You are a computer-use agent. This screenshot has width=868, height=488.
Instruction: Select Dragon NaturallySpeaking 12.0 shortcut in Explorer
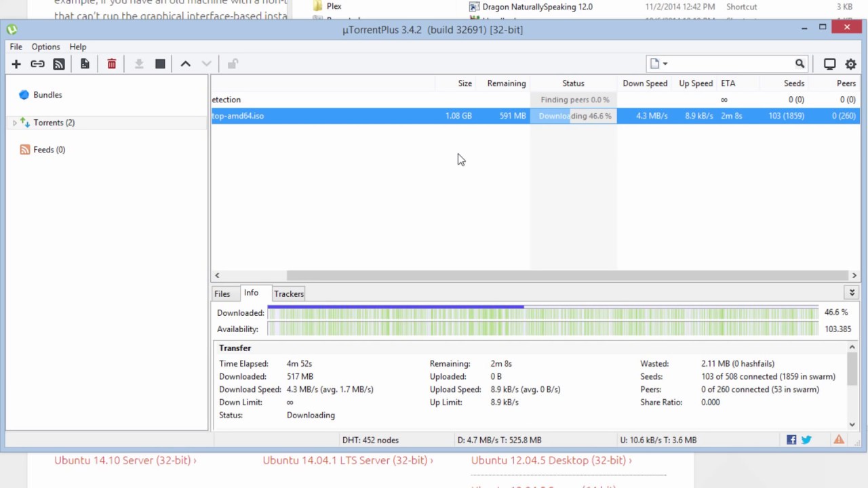click(x=531, y=7)
